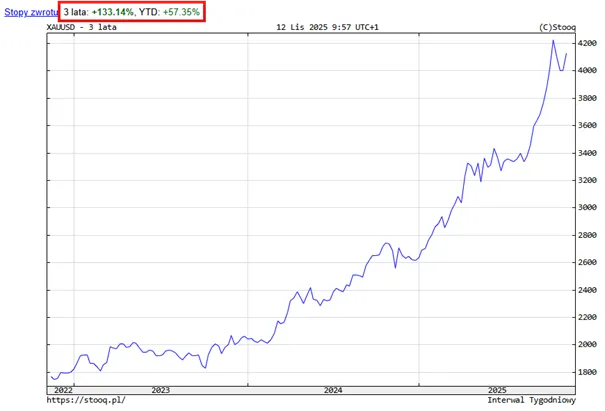Click the 2024 year label on time axis
Image resolution: width=605 pixels, height=411 pixels.
pos(333,390)
